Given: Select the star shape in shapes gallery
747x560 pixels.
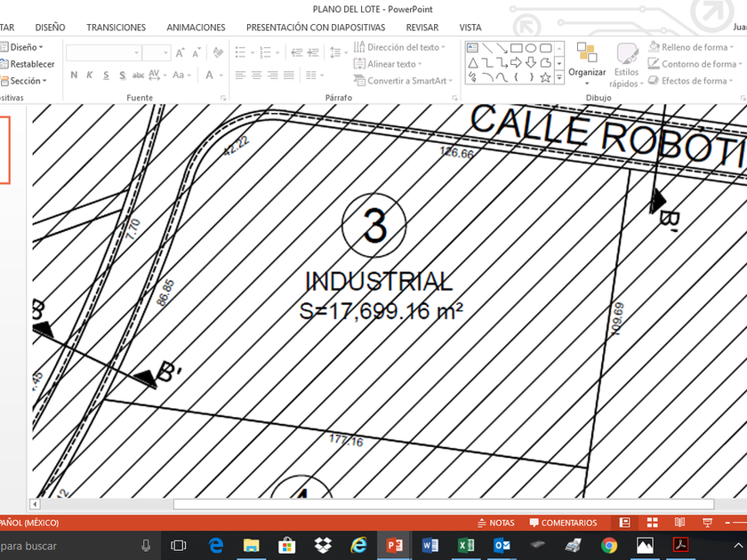Looking at the screenshot, I should pos(544,76).
